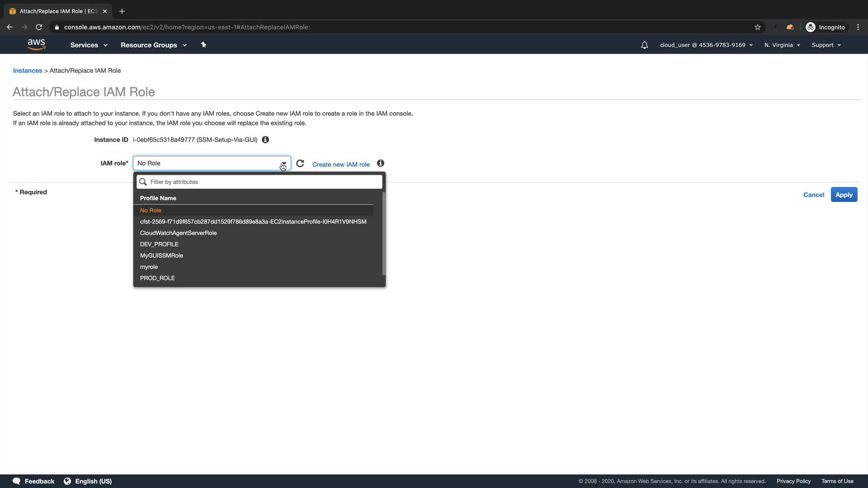The width and height of the screenshot is (868, 488).
Task: Collapse the IAM role dropdown arrow
Action: (x=283, y=164)
